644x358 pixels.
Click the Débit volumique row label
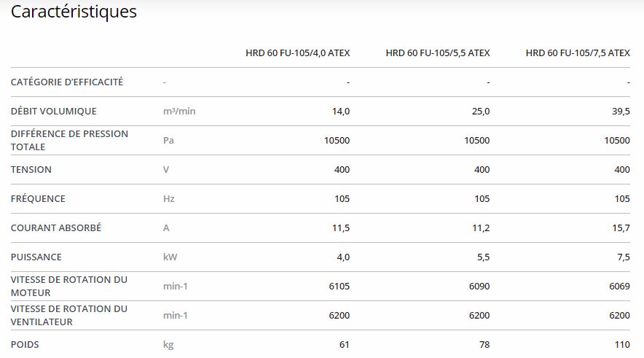[53, 111]
